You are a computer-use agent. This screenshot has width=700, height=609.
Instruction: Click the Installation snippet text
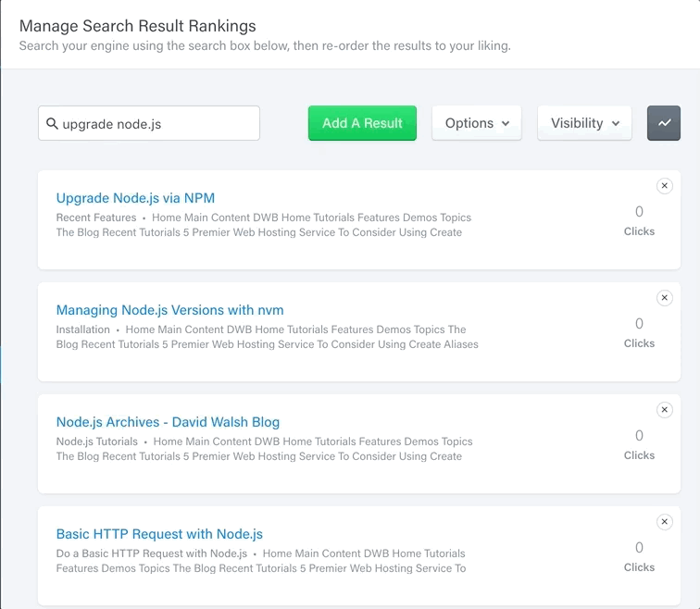(83, 329)
